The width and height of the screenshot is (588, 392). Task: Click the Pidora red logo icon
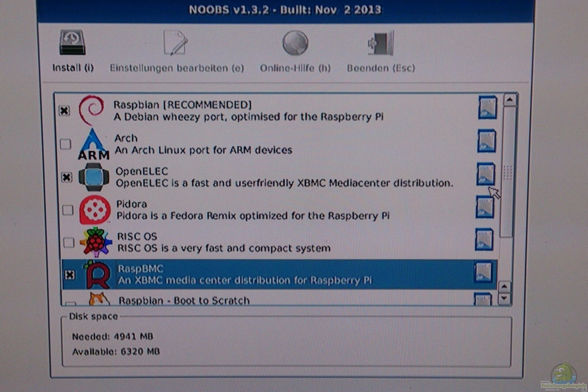[95, 210]
